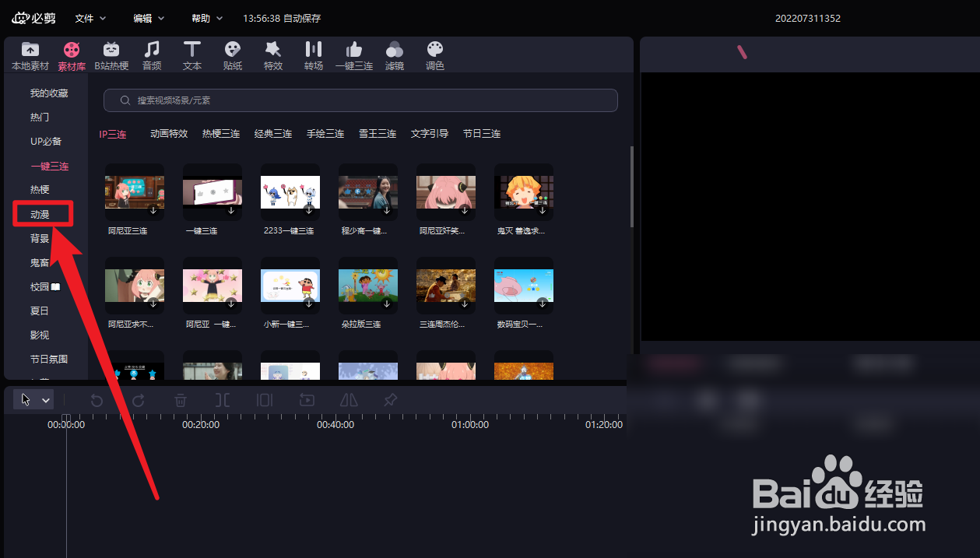
Task: Switch to the 雪王三连 tab
Action: 378,134
